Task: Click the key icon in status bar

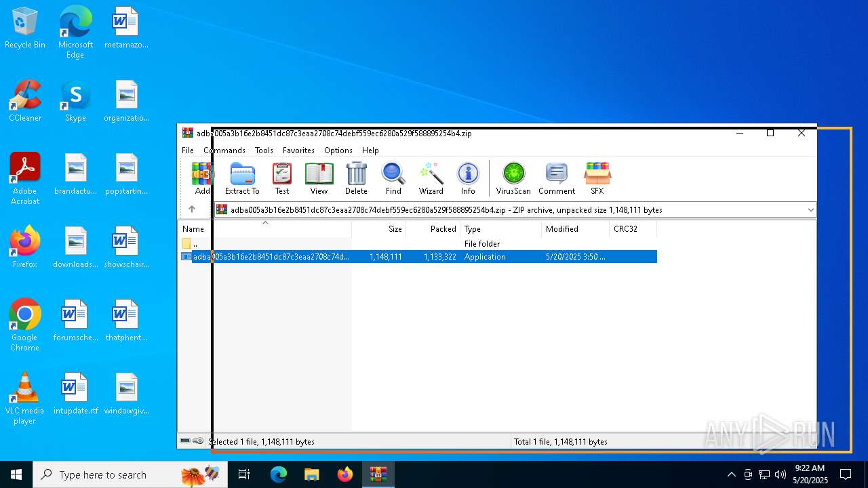Action: pyautogui.click(x=198, y=441)
